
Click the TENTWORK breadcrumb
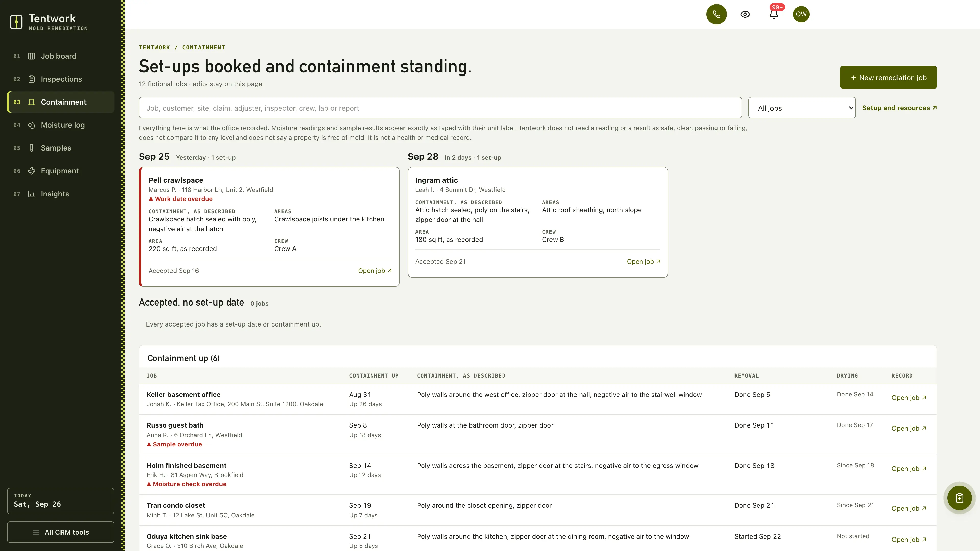click(154, 47)
